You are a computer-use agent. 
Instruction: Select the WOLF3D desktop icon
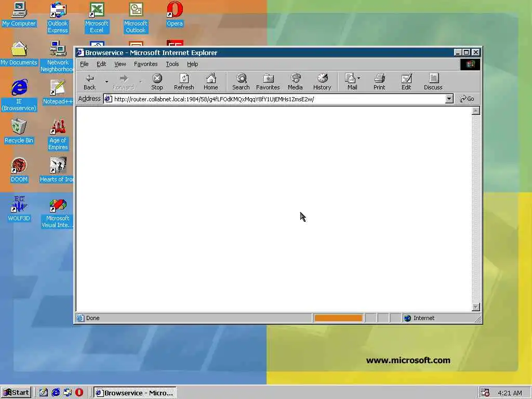(19, 209)
